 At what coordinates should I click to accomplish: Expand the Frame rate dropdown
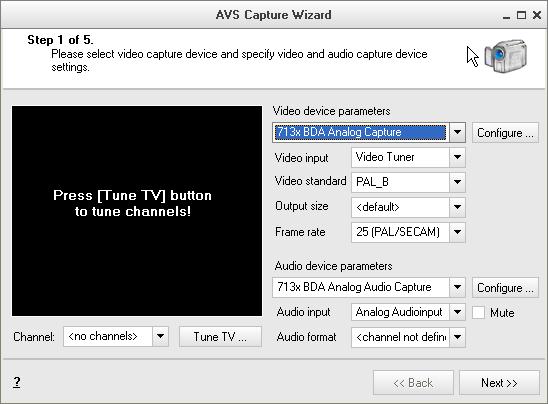click(x=457, y=232)
